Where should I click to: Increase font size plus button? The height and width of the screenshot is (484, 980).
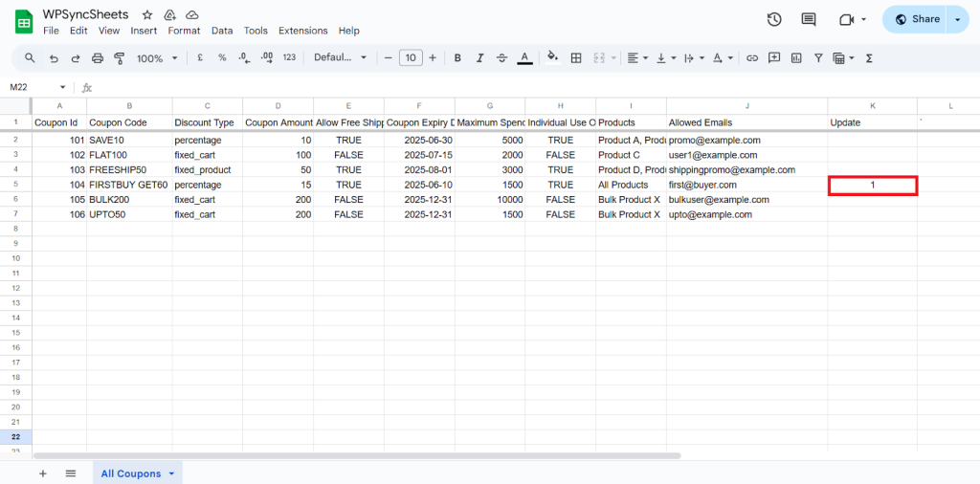433,58
